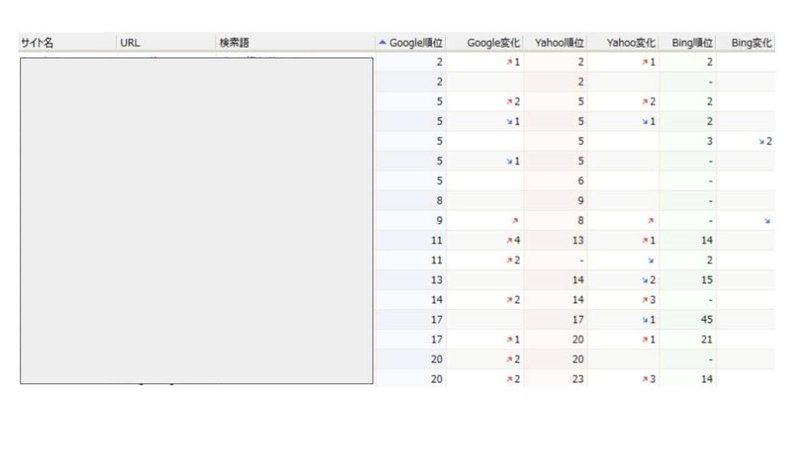This screenshot has width=800, height=450.
Task: Sort by the 検索語 column header
Action: pos(295,43)
